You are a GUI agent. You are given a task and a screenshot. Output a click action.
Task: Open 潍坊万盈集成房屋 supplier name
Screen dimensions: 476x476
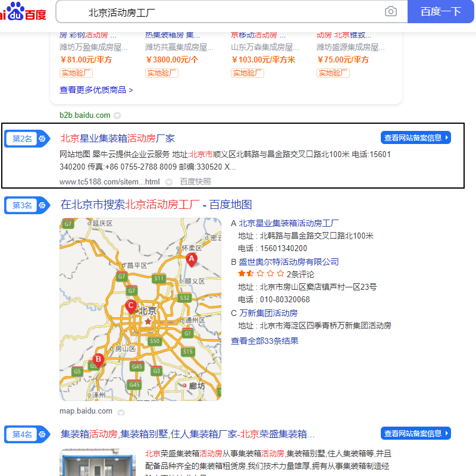pos(93,48)
